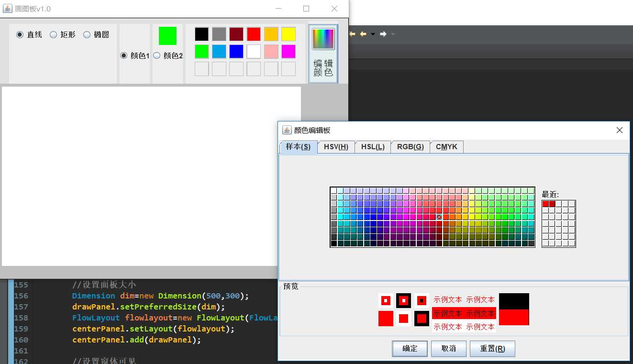Click second darker red swatch under 最近
The image size is (633, 364).
pos(552,204)
